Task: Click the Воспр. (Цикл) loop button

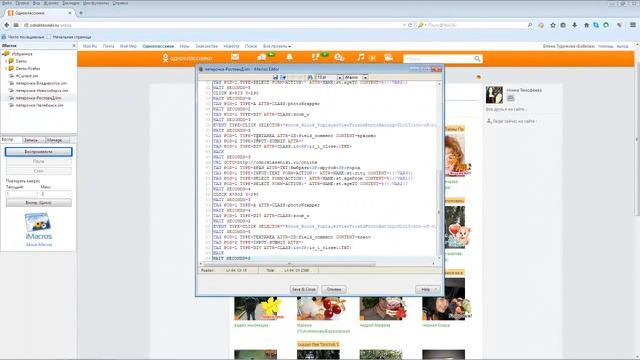Action: [x=38, y=202]
